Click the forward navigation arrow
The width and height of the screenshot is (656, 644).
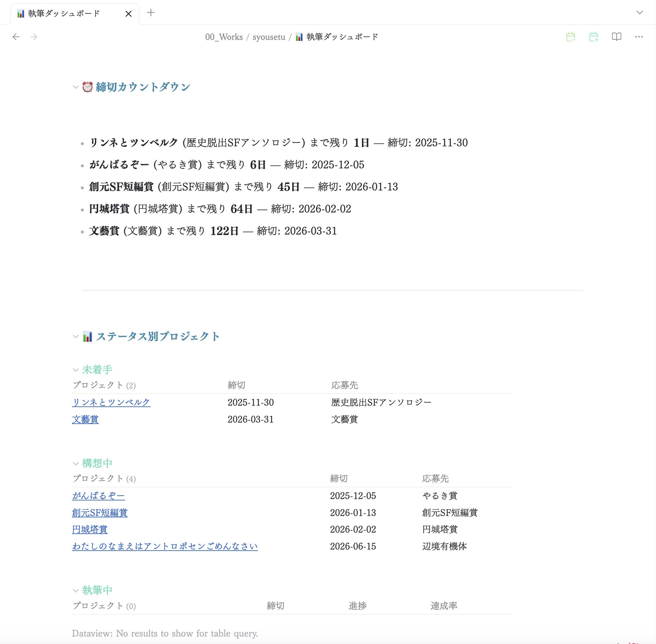(34, 37)
